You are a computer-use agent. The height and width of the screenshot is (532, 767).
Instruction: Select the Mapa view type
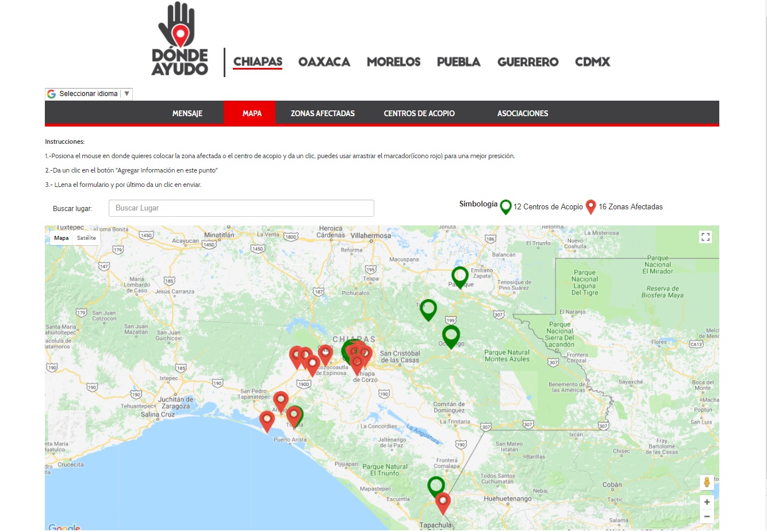click(x=62, y=238)
